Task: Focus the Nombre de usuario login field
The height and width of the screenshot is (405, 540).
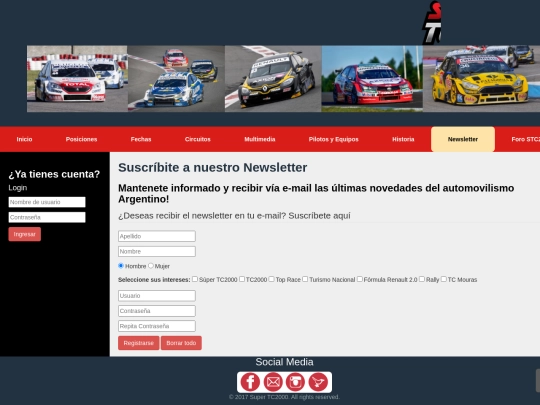Action: pyautogui.click(x=47, y=202)
